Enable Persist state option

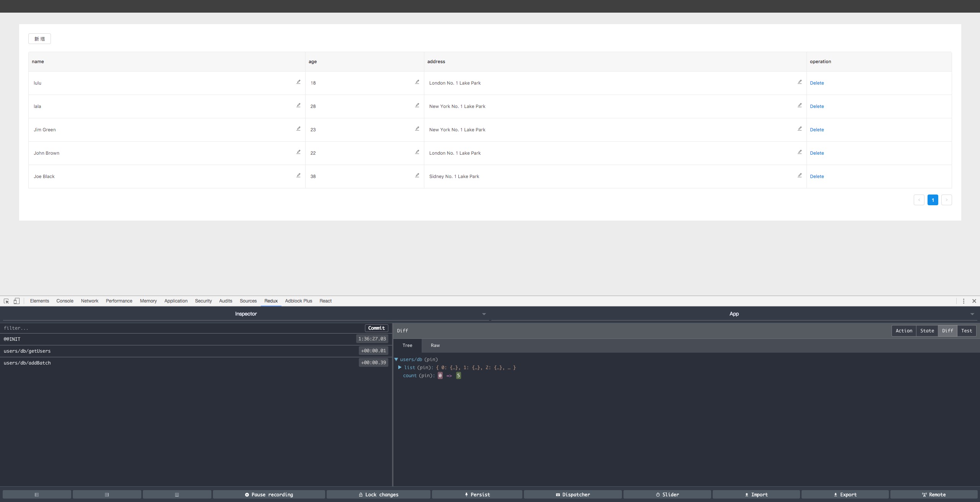477,495
